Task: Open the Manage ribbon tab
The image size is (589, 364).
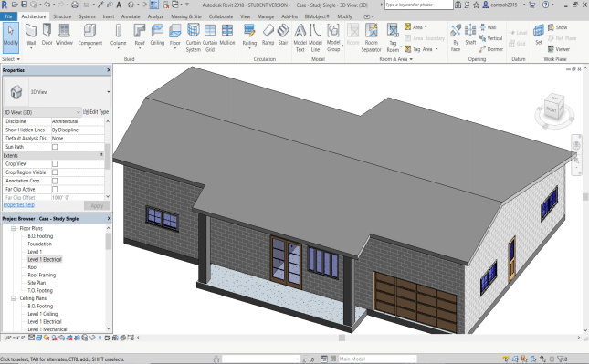Action: pyautogui.click(x=266, y=16)
